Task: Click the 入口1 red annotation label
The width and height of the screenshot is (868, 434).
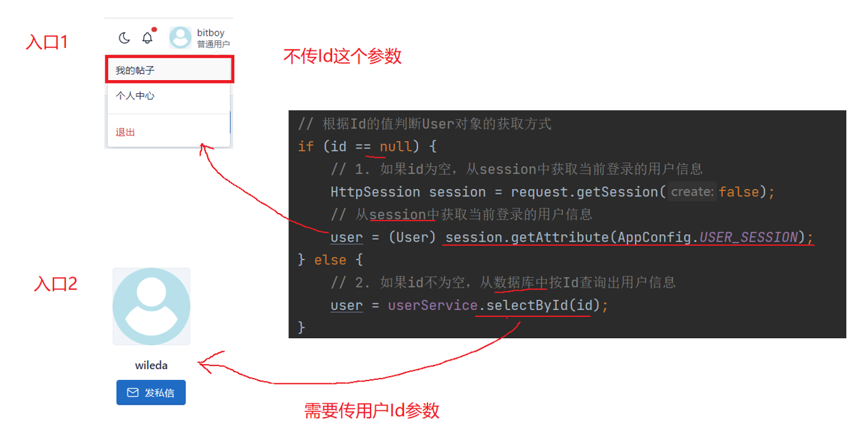Action: (x=47, y=42)
